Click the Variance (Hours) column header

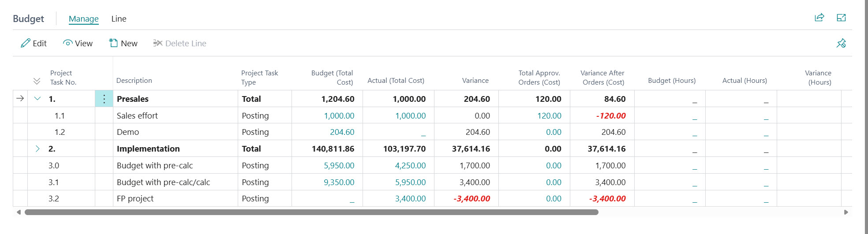[x=818, y=78]
